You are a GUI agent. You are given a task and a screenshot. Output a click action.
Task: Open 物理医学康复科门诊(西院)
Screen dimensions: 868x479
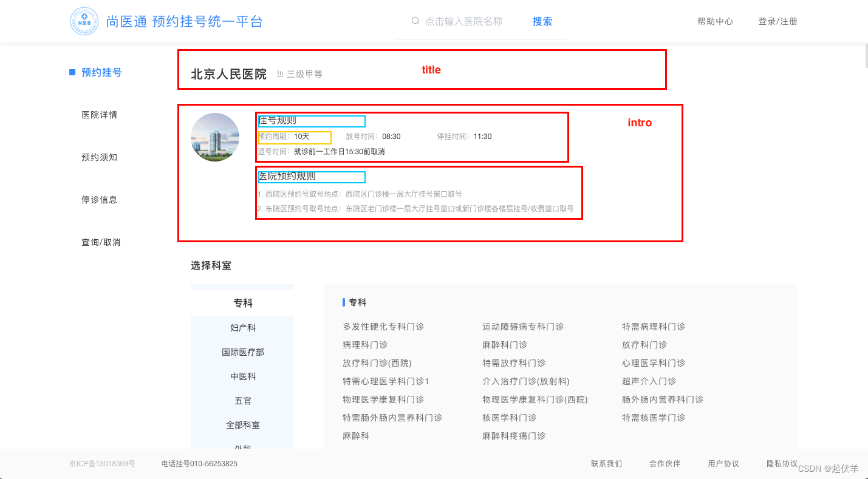tap(535, 399)
